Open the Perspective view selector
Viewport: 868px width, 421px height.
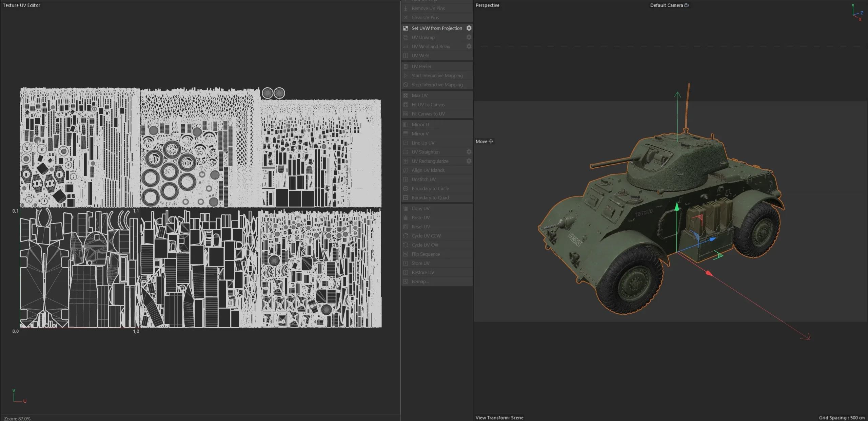[488, 5]
